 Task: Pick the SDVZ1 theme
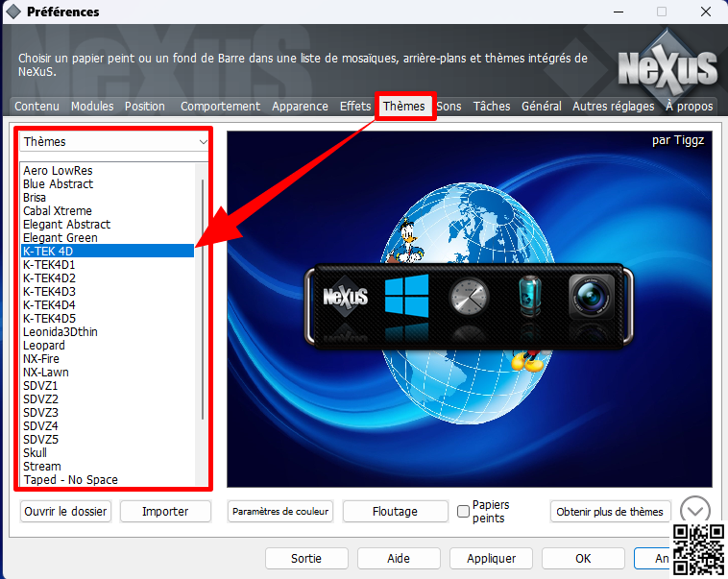[x=108, y=386]
